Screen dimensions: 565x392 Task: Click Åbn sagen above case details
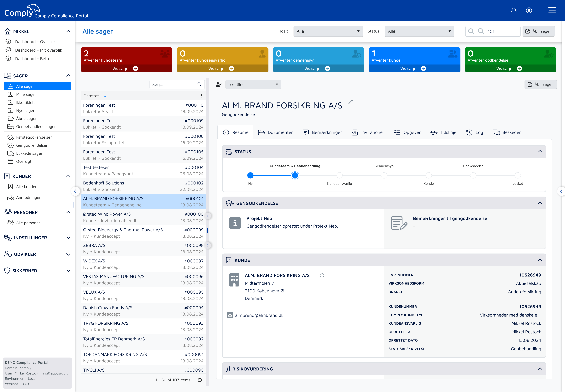point(540,85)
